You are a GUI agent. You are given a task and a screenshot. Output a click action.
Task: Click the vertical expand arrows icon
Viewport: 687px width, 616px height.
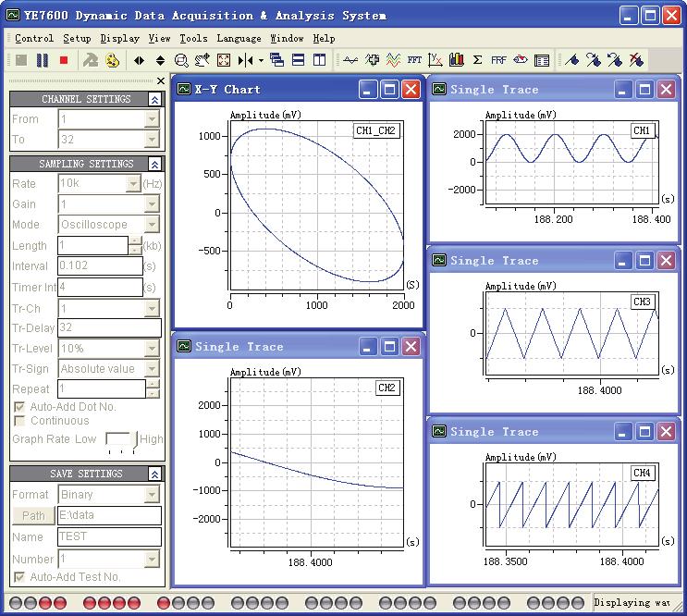(160, 60)
